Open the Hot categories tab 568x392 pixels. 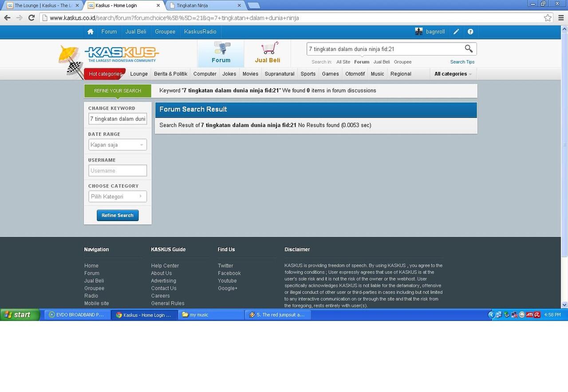[x=105, y=74]
